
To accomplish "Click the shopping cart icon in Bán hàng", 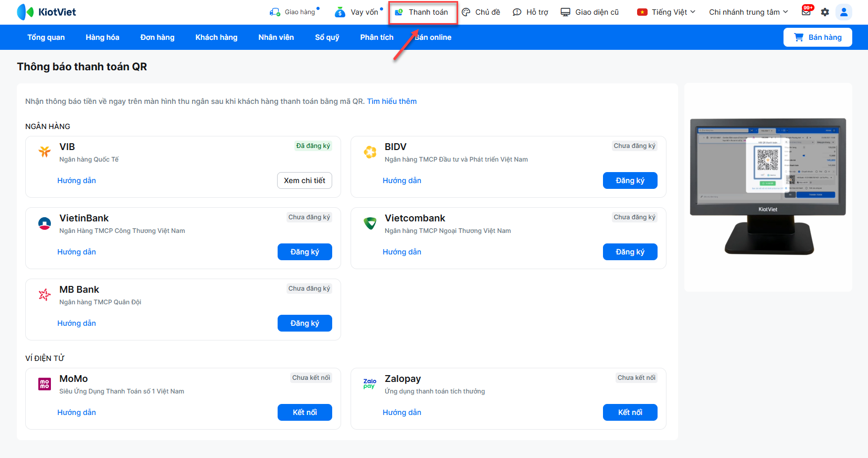I will tap(799, 37).
